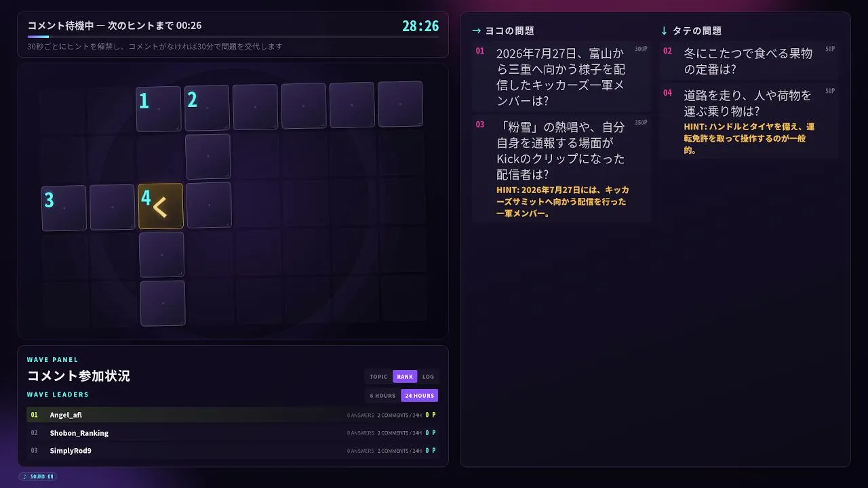Click the WAVE LEADERS label

[58, 394]
